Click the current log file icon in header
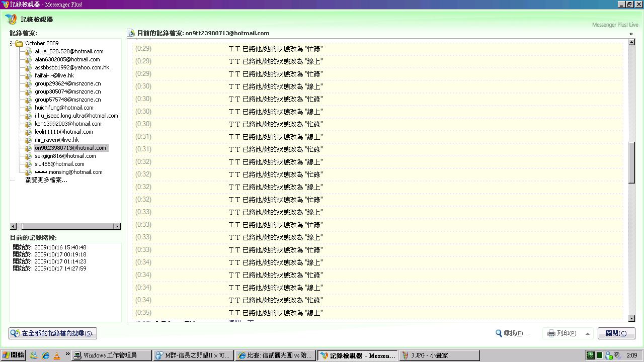Image resolution: width=644 pixels, height=362 pixels. (x=131, y=33)
